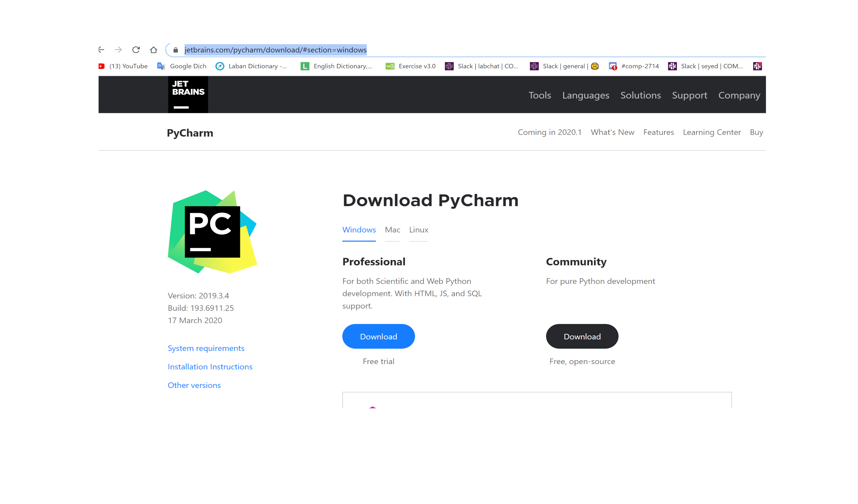This screenshot has width=858, height=504.
Task: Open the #comp-2714 bookmark
Action: point(634,66)
